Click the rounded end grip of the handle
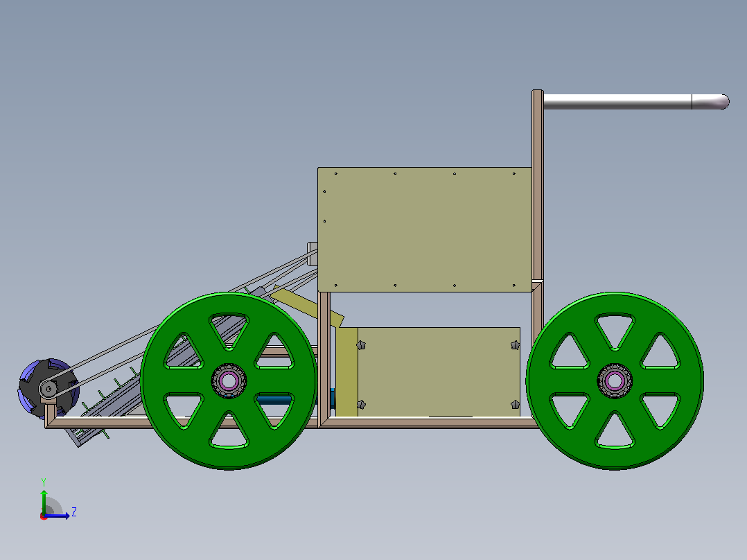The width and height of the screenshot is (747, 560). point(711,101)
